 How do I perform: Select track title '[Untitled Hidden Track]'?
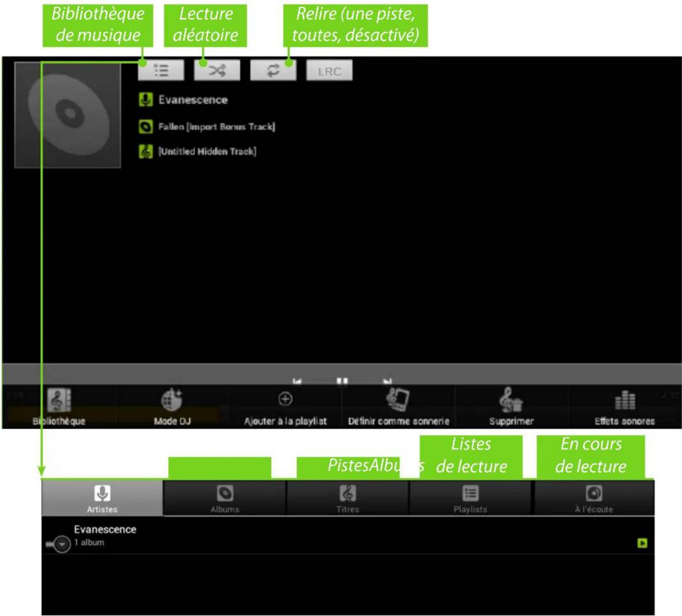click(207, 151)
